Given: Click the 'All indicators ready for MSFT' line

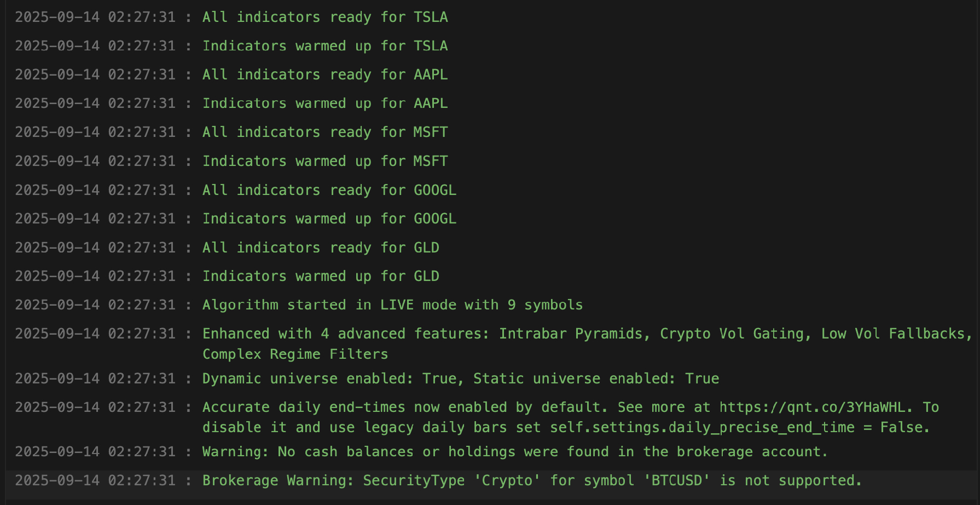Looking at the screenshot, I should point(325,133).
